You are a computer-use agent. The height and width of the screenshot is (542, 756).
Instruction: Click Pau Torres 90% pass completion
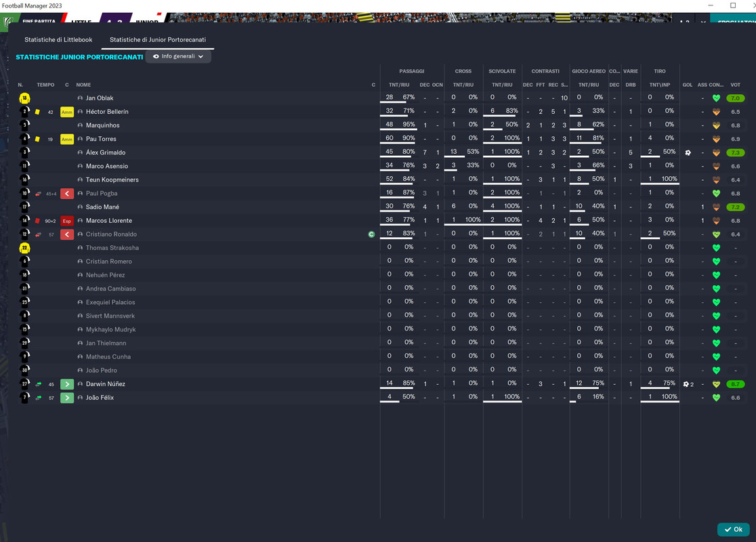pyautogui.click(x=409, y=138)
